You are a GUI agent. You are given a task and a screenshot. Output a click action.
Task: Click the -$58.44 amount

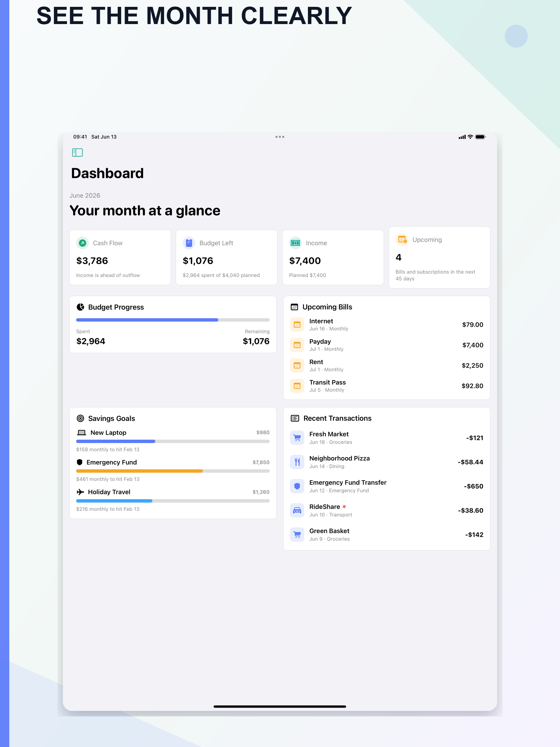point(470,462)
